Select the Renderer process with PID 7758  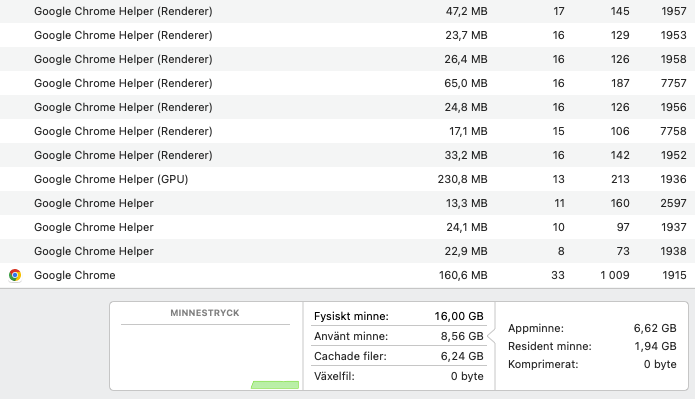tap(348, 131)
